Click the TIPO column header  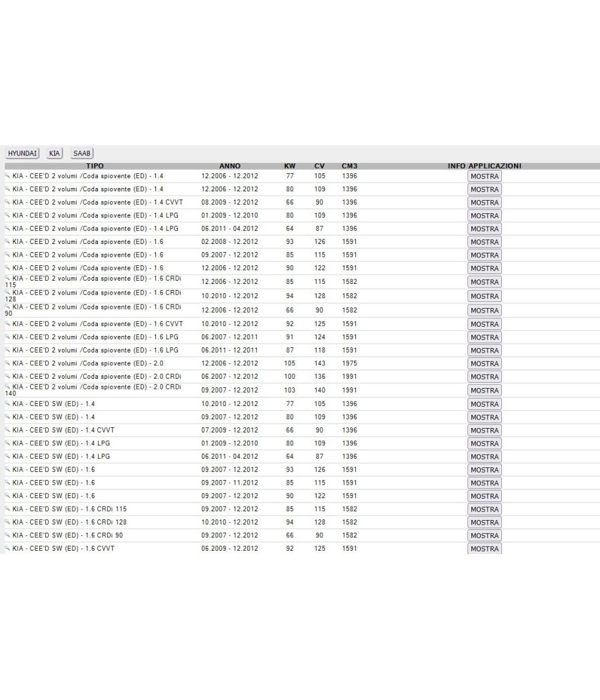(95, 166)
